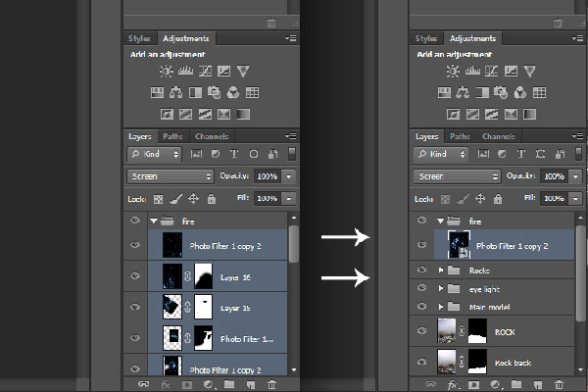Create new layer in left Layers panel
The width and height of the screenshot is (588, 392).
(251, 384)
